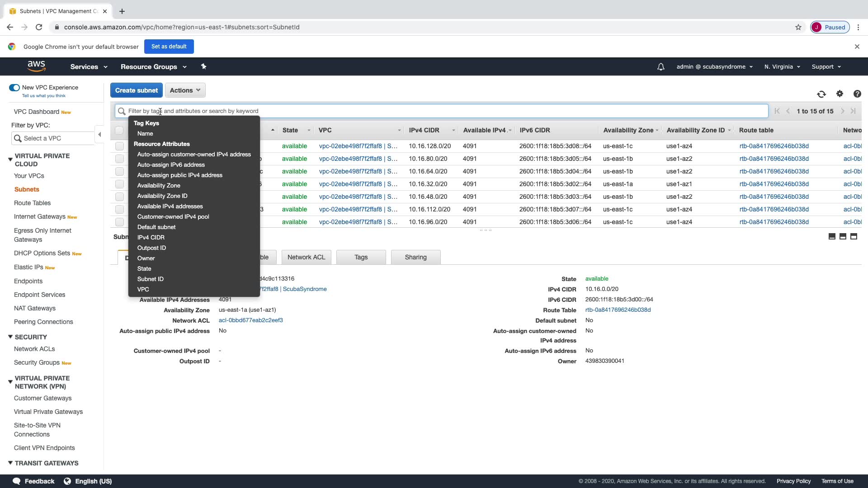Click the Create subnet button
Viewport: 868px width, 488px height.
coord(136,90)
